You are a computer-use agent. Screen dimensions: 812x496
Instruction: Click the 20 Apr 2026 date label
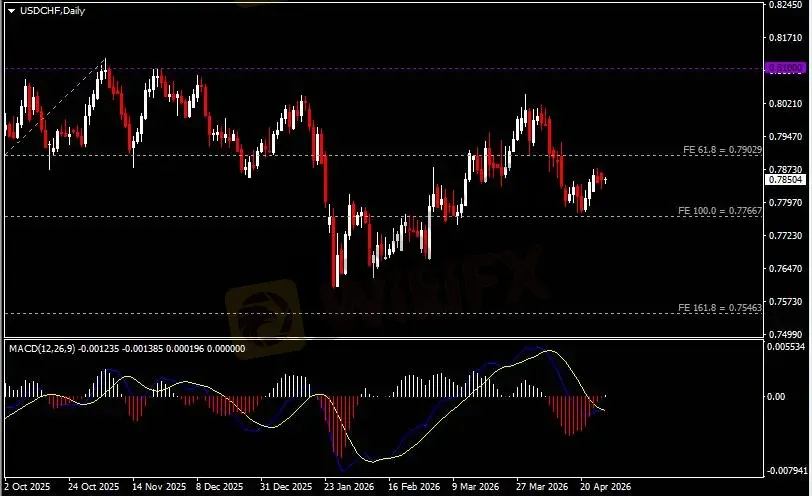(606, 487)
